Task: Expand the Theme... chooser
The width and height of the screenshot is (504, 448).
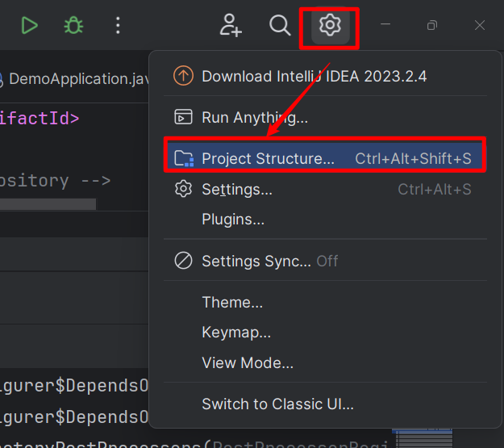Action: click(232, 303)
